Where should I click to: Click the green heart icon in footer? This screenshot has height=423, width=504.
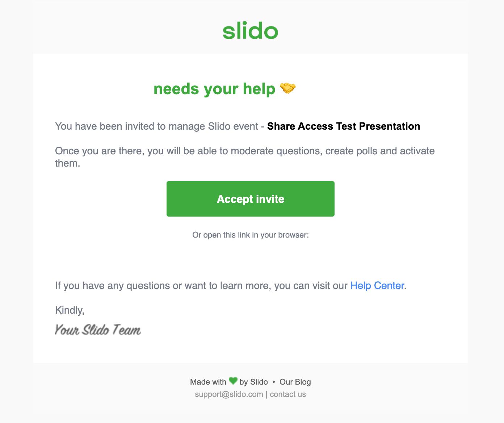tap(233, 381)
